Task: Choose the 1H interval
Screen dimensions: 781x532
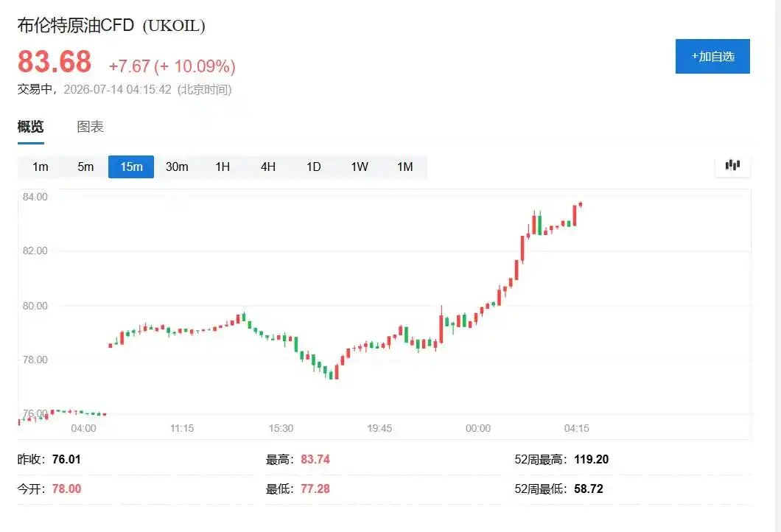Action: pos(223,167)
